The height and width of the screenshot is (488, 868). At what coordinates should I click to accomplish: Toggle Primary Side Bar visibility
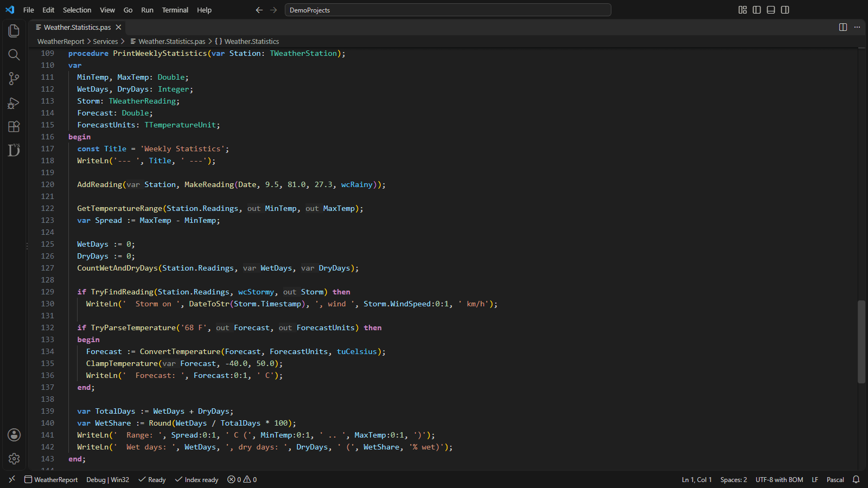[x=757, y=10]
